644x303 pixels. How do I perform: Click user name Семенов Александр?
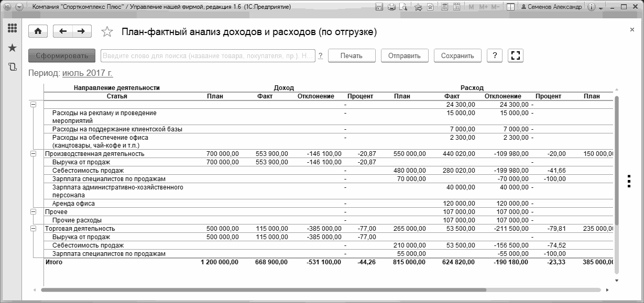551,7
